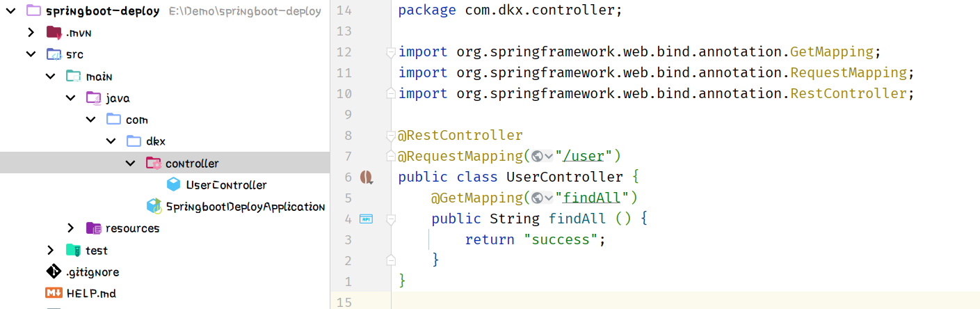Click the RestController import class name
980x309 pixels.
[849, 93]
